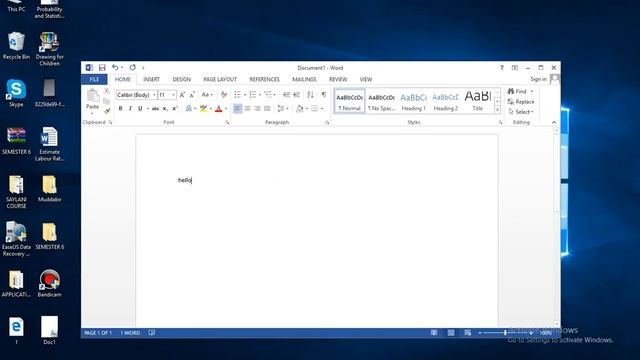Screen dimensions: 640x360
Task: Click Sign in link
Action: point(538,79)
